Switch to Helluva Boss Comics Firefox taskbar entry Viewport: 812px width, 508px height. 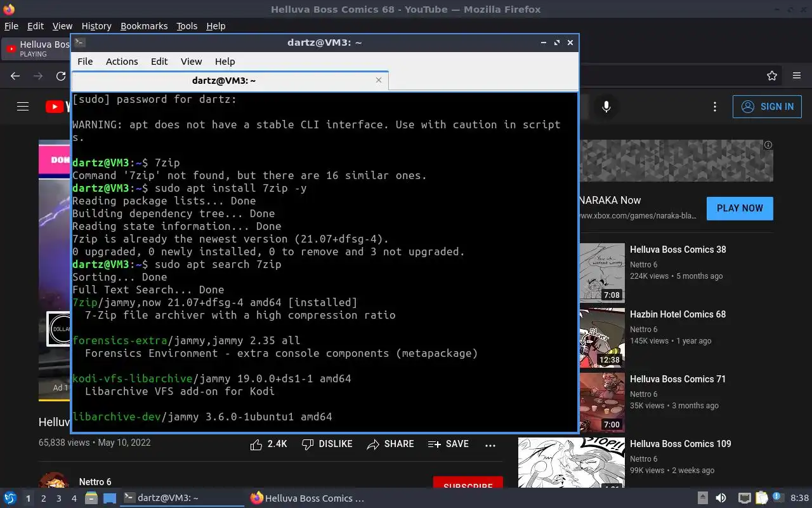[x=309, y=498]
